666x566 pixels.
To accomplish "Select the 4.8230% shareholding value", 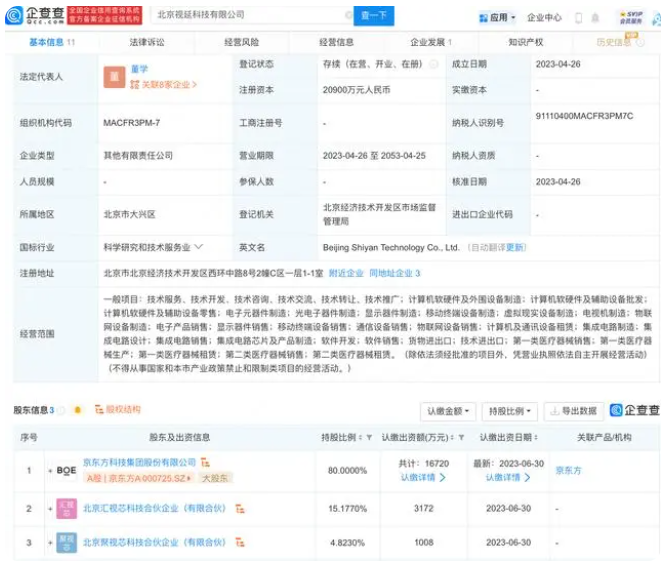I will pyautogui.click(x=347, y=543).
